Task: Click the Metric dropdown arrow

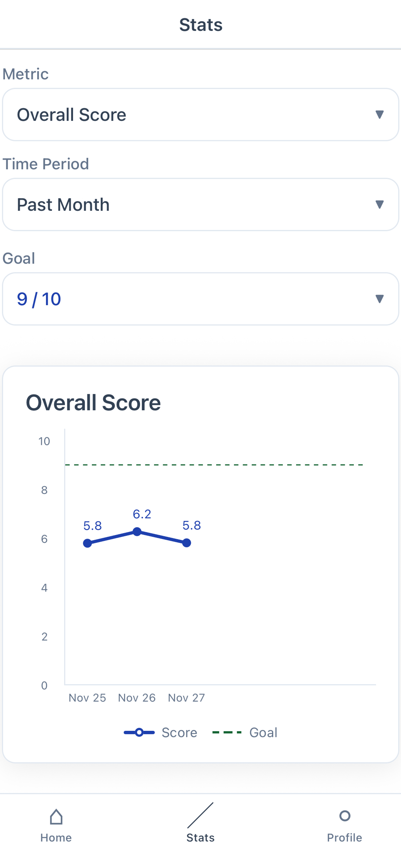Action: [x=379, y=115]
